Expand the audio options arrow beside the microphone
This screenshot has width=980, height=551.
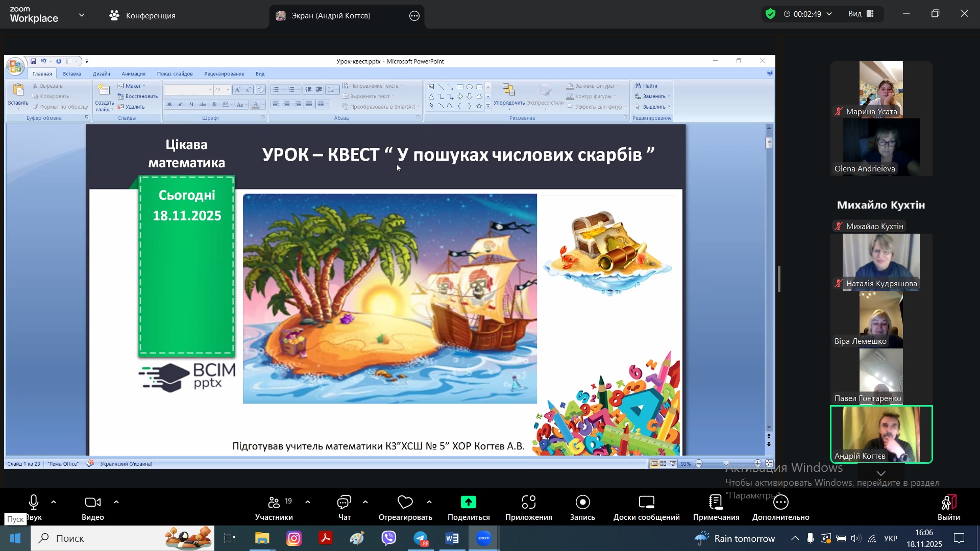[x=54, y=503]
